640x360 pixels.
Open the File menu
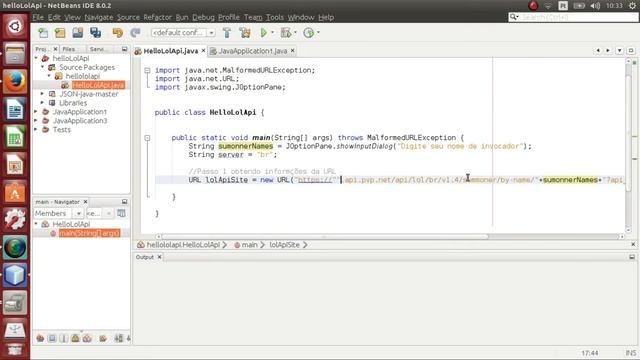38,17
